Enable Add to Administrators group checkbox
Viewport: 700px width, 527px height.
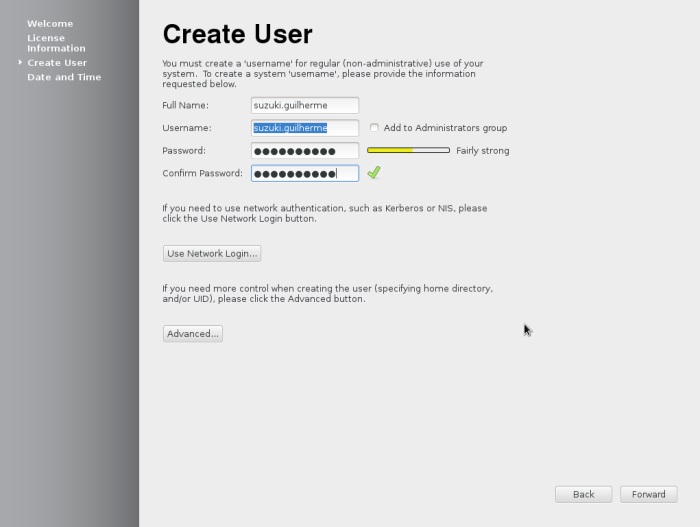point(374,128)
